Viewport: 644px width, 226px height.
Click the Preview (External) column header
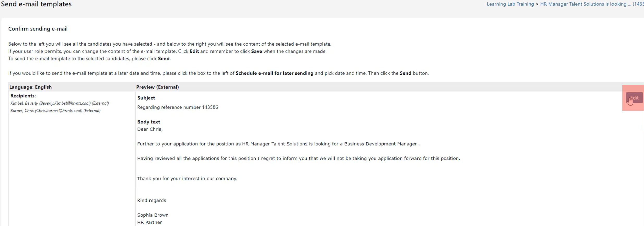click(157, 87)
